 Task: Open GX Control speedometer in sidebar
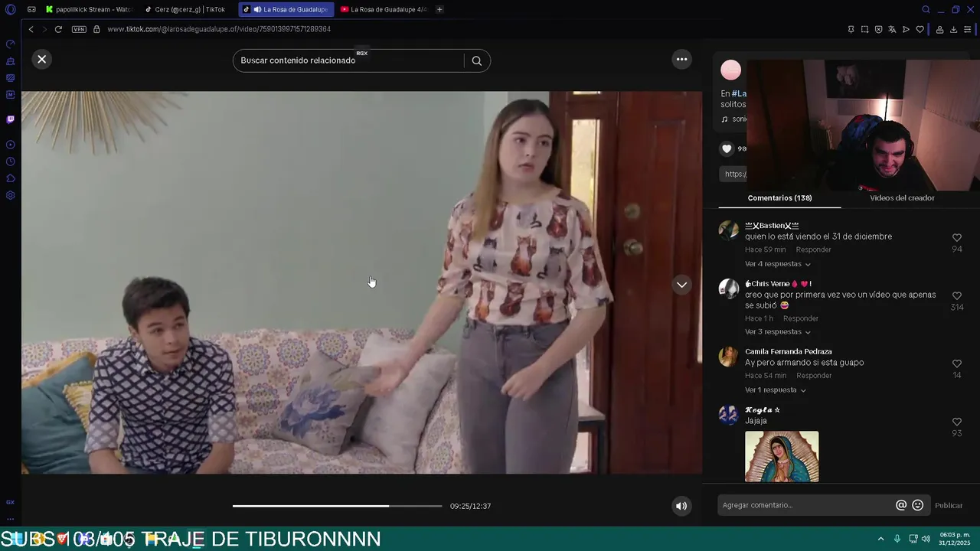tap(10, 44)
